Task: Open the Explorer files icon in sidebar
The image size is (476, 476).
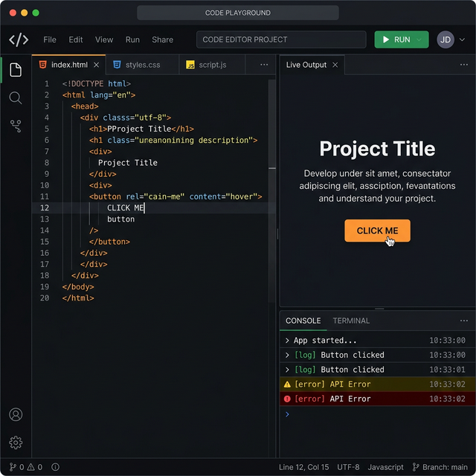Action: [x=16, y=70]
